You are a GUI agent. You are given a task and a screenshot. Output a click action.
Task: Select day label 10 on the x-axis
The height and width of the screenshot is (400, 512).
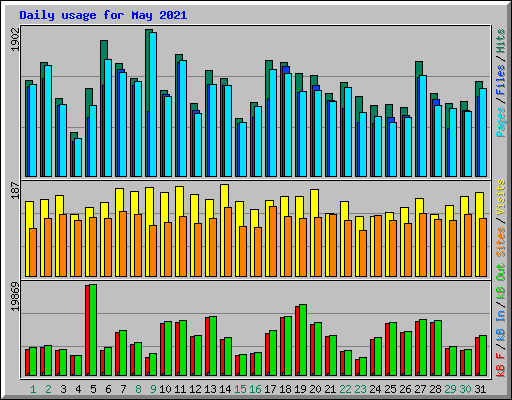click(165, 389)
